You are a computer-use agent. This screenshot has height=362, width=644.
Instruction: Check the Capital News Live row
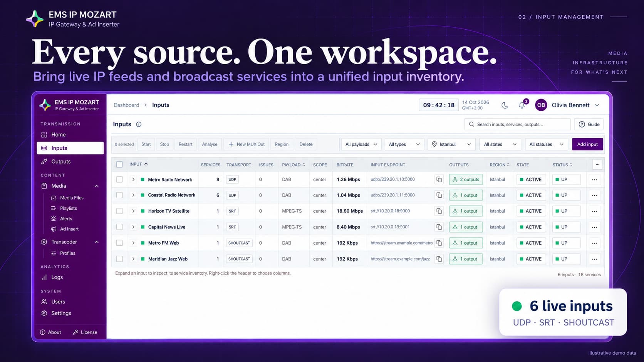[119, 227]
